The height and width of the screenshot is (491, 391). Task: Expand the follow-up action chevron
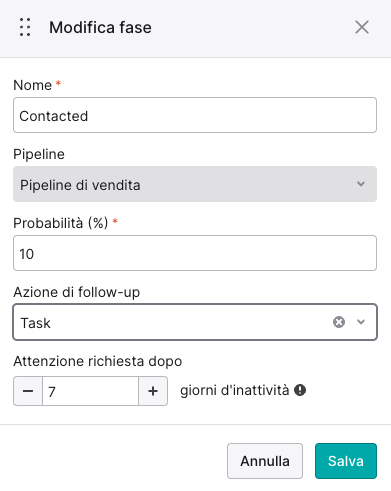(x=361, y=322)
